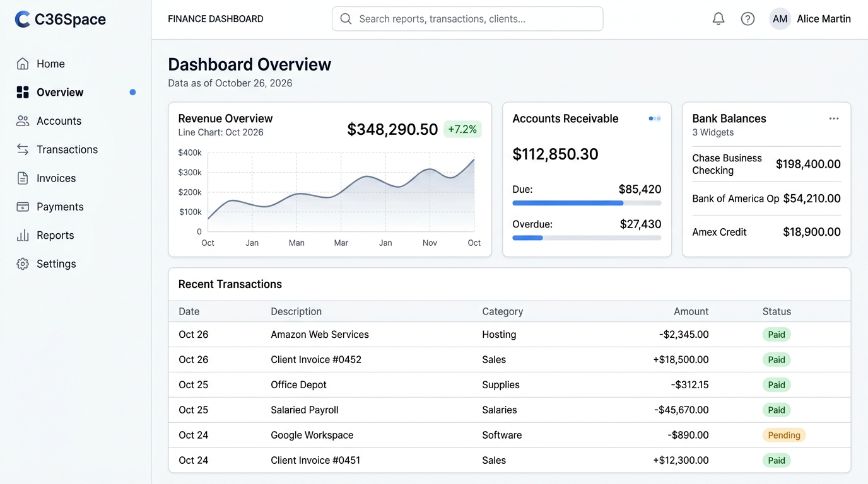The height and width of the screenshot is (484, 868).
Task: Click the +7.2% revenue badge
Action: (x=462, y=129)
